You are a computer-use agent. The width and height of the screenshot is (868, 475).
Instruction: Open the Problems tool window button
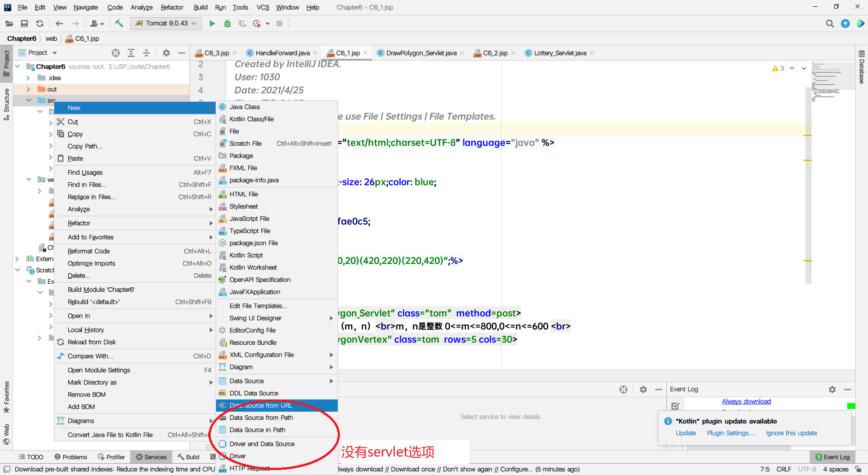click(x=71, y=457)
